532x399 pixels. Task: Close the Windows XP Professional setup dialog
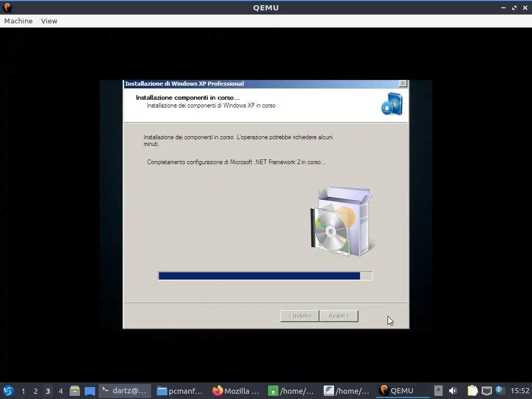coord(403,84)
